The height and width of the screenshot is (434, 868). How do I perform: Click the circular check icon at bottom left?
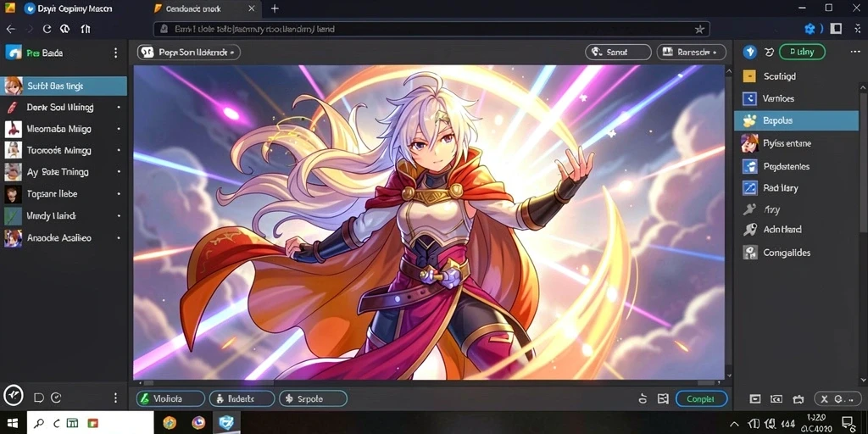(55, 398)
